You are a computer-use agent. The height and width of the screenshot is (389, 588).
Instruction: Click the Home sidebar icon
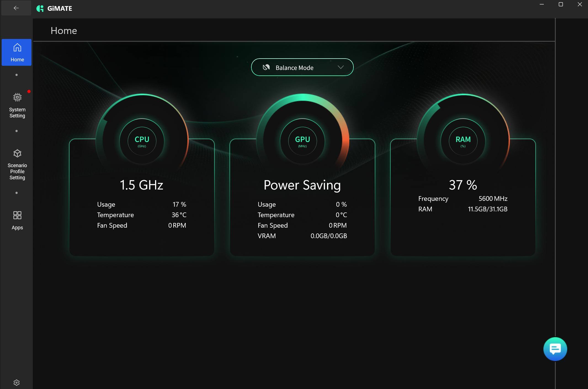17,52
